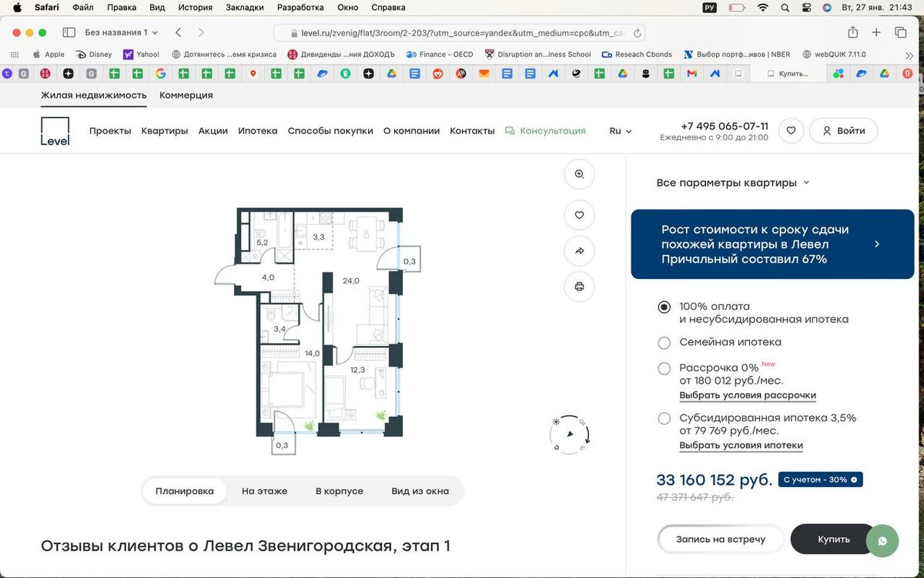Image resolution: width=924 pixels, height=578 pixels.
Task: Open Выбрать условия ипотеки link
Action: (741, 445)
